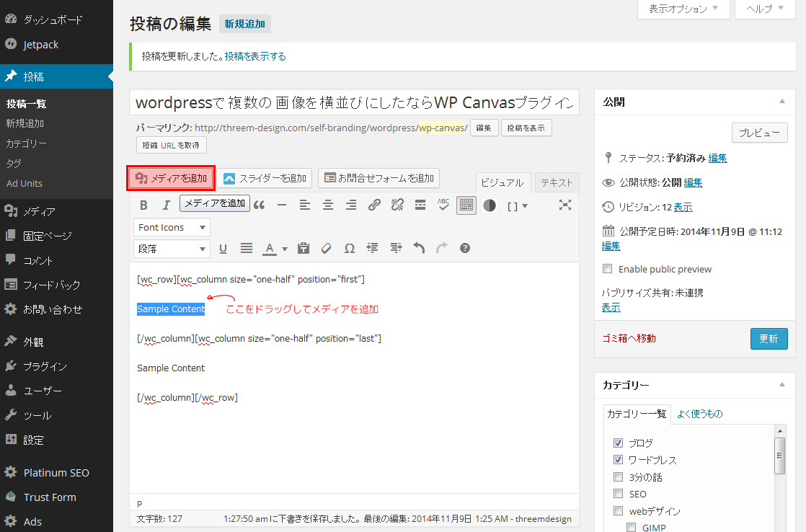Image resolution: width=806 pixels, height=532 pixels.
Task: Collapse the 公開 publish box
Action: pyautogui.click(x=781, y=101)
